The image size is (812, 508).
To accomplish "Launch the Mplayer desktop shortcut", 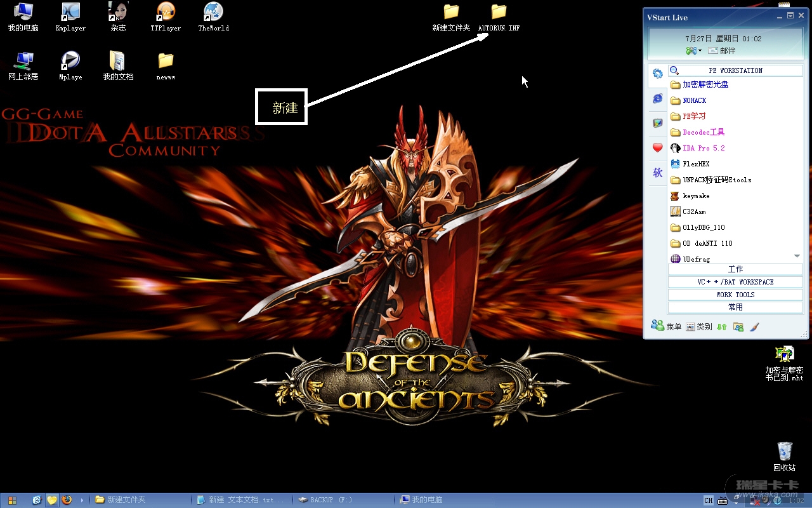I will tap(70, 66).
